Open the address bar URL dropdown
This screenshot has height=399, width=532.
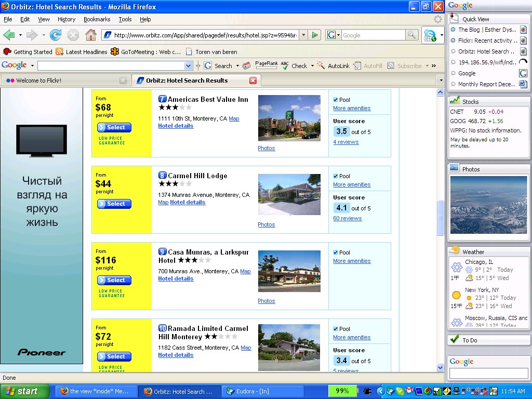[303, 35]
